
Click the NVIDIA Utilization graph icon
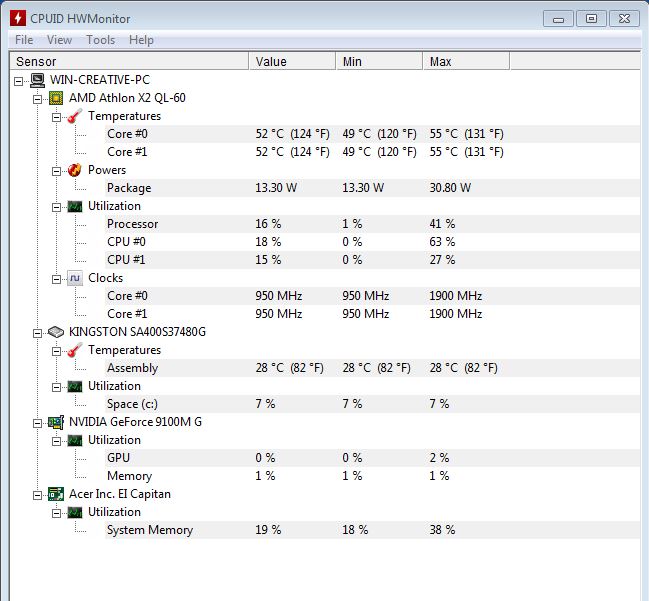pyautogui.click(x=75, y=440)
